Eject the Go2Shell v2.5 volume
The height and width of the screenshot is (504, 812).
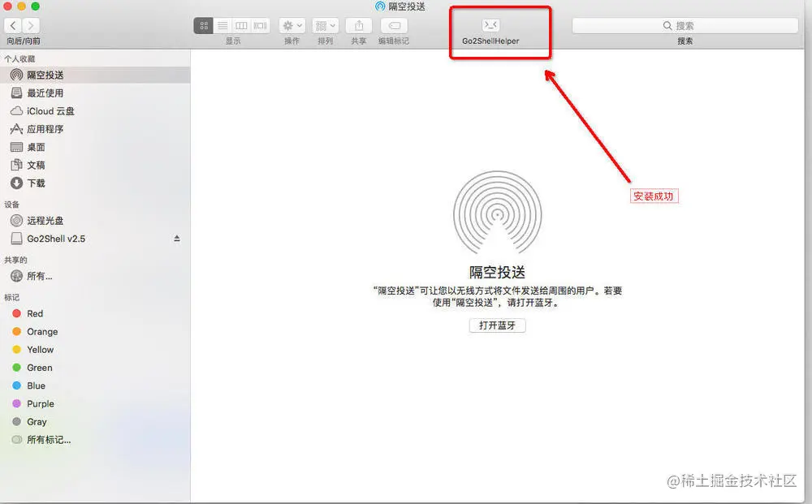point(176,239)
